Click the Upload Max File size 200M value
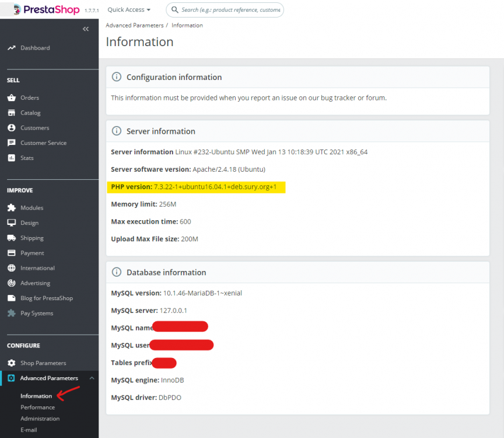 pyautogui.click(x=190, y=239)
